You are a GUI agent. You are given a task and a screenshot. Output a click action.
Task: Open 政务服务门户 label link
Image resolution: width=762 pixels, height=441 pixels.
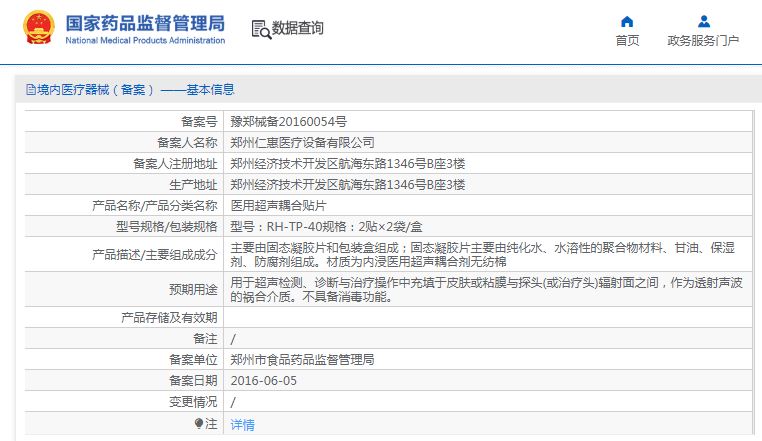[x=703, y=40]
